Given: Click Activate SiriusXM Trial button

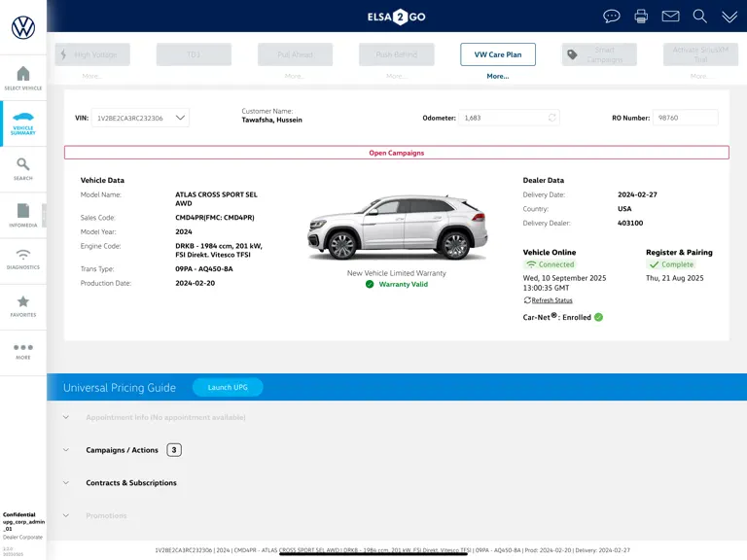Looking at the screenshot, I should pyautogui.click(x=700, y=54).
